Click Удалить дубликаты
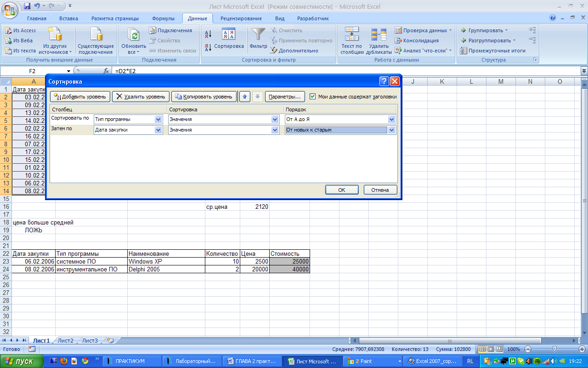Image resolution: width=588 pixels, height=368 pixels. point(379,40)
